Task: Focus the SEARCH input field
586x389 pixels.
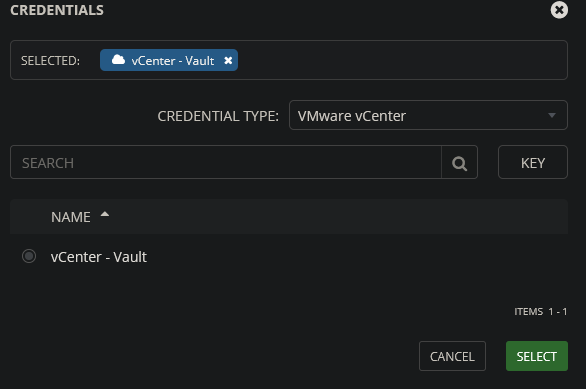Action: pos(226,163)
